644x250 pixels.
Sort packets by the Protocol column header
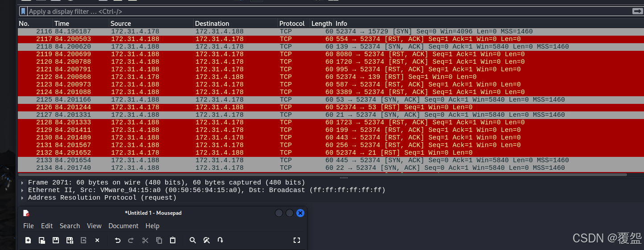(294, 24)
